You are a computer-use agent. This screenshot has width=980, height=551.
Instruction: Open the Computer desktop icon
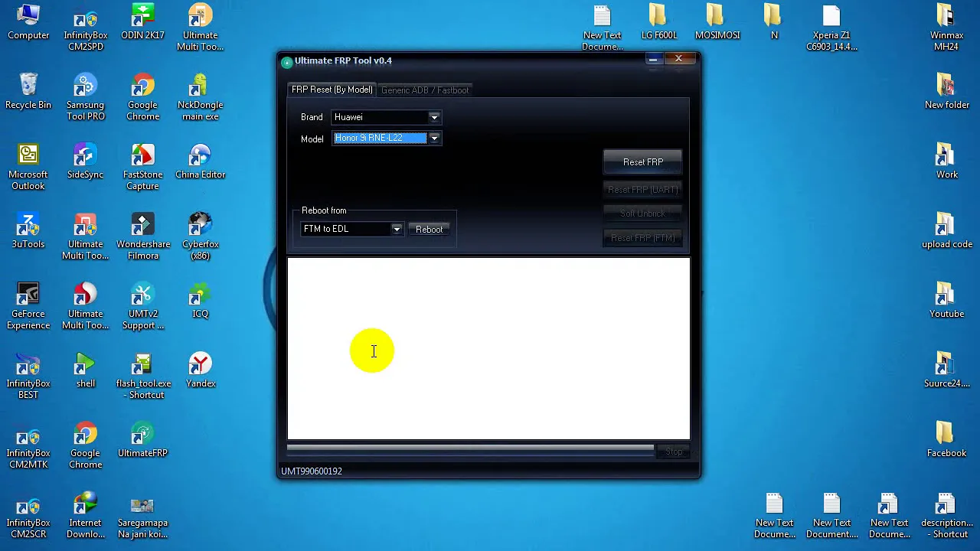[28, 22]
